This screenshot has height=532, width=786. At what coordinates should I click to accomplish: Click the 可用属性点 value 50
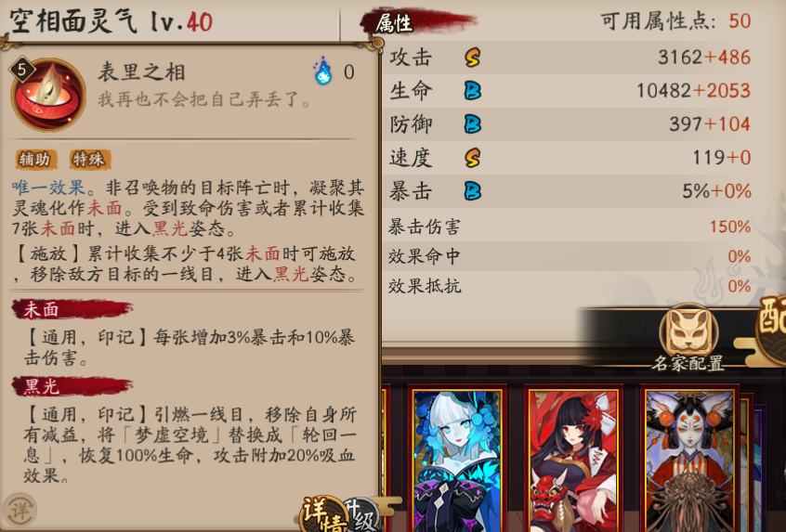click(x=740, y=21)
